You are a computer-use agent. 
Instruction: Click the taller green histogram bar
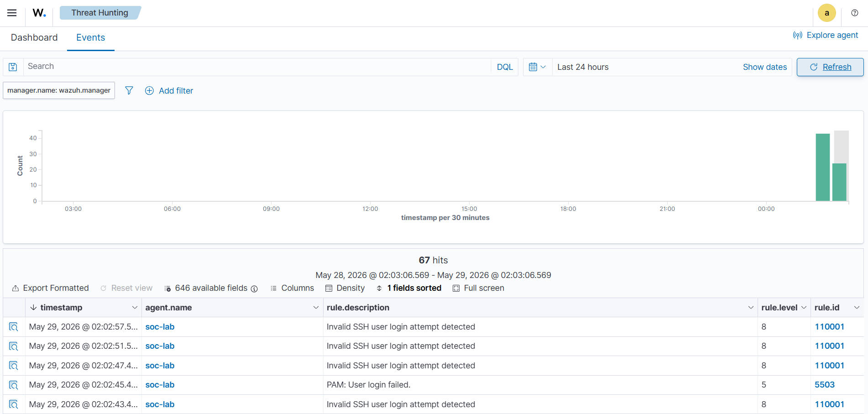[823, 167]
